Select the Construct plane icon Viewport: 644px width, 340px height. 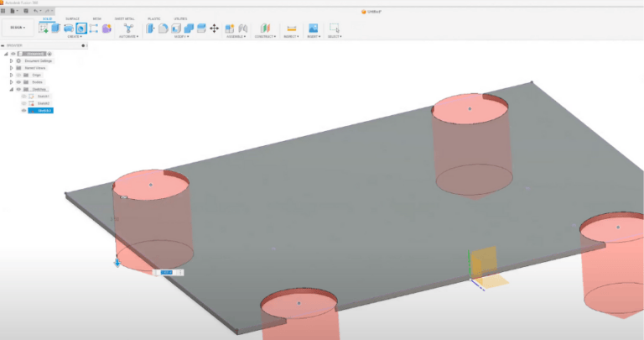[265, 28]
